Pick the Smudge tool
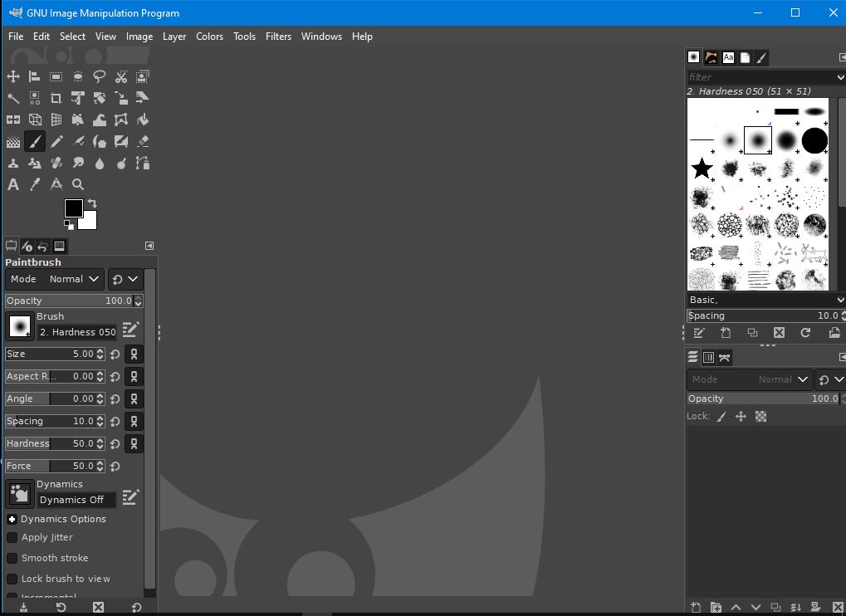Image resolution: width=846 pixels, height=616 pixels. click(x=78, y=163)
